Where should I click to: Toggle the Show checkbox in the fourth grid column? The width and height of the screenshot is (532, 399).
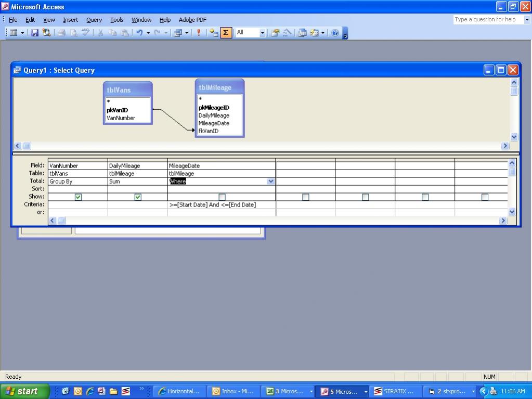point(305,197)
